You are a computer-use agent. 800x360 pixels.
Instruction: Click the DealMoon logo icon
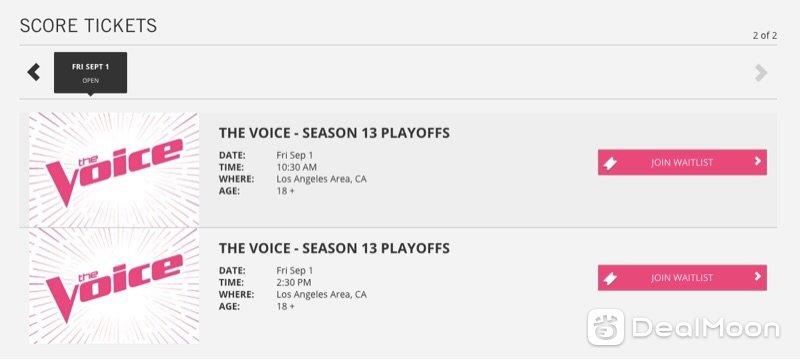point(606,327)
